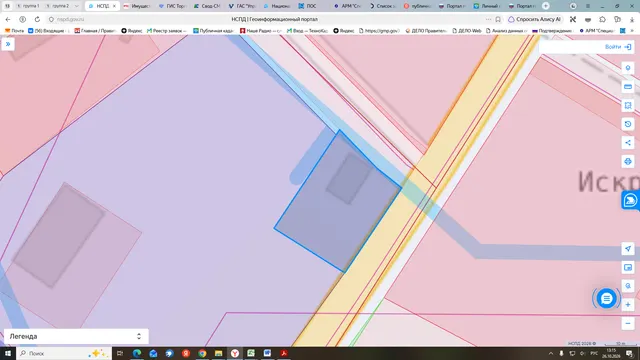Screen dimensions: 640x360
Task: Show hidden system tray icons
Action: tap(551, 353)
